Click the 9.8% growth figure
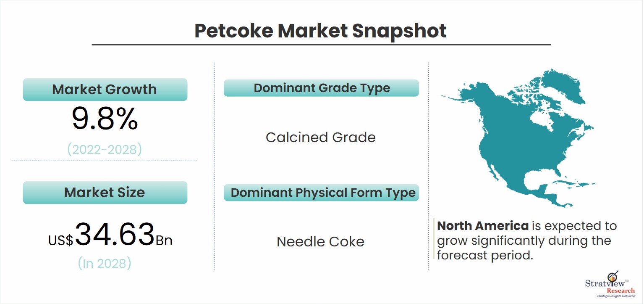The image size is (644, 304). [105, 119]
